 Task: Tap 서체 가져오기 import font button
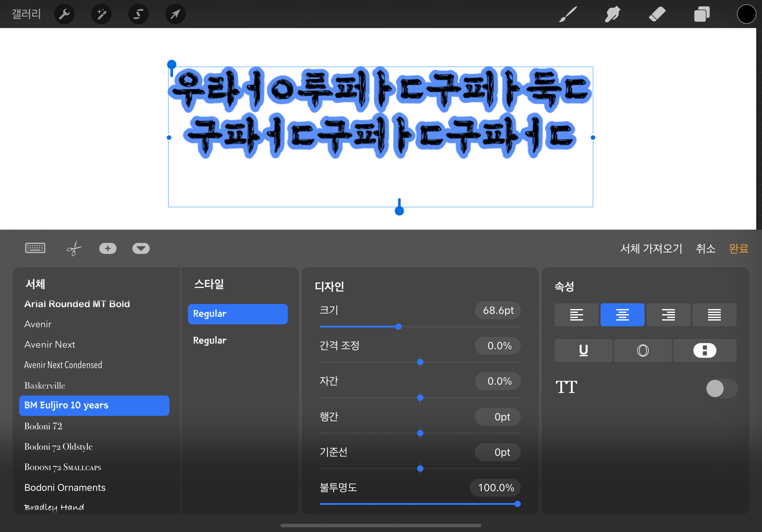651,248
